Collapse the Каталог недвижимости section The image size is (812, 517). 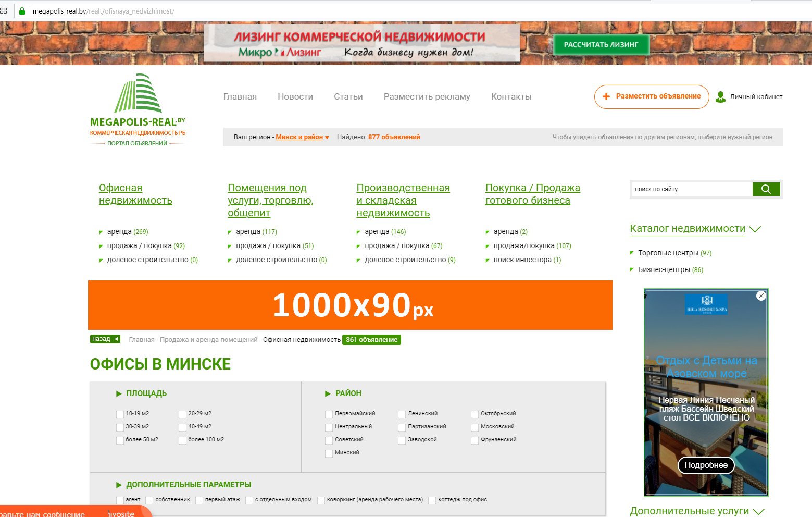point(755,229)
